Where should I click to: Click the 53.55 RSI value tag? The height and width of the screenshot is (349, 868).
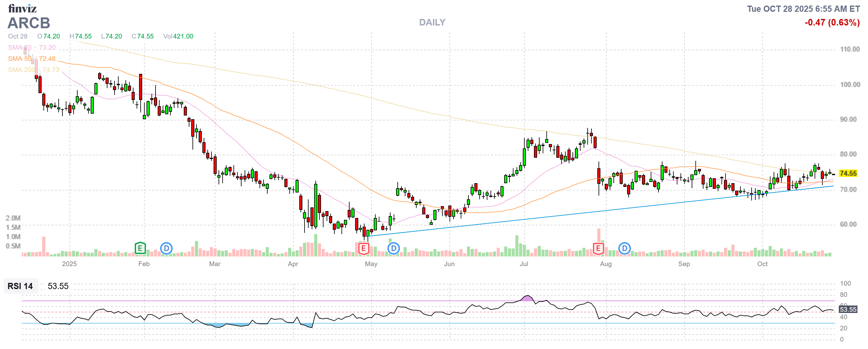[848, 310]
